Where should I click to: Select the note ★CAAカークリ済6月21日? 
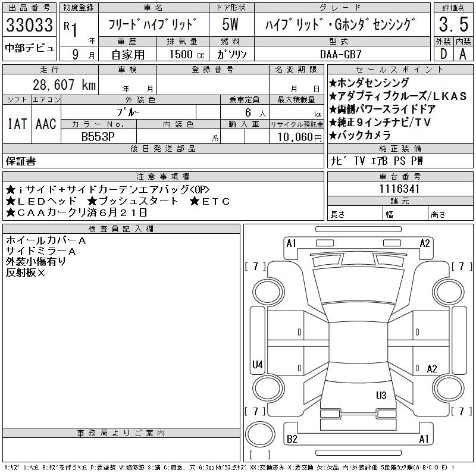click(x=77, y=212)
